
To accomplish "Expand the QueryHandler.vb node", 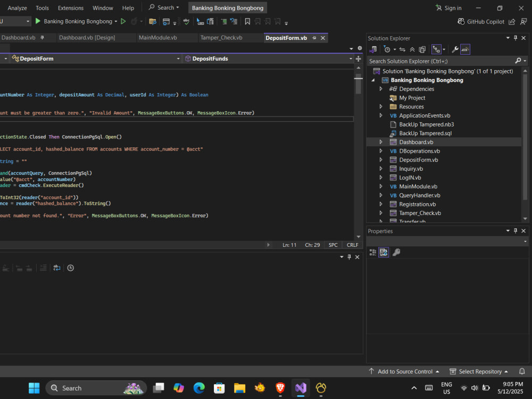I will click(381, 195).
